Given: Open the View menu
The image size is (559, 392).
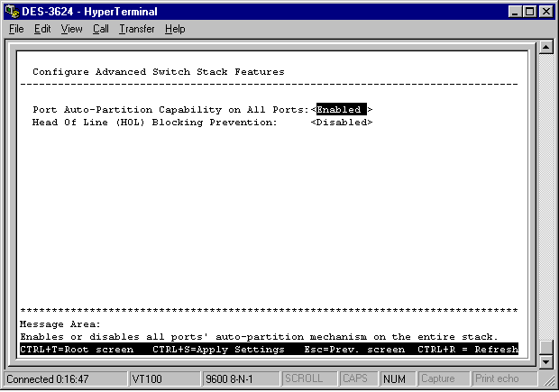Looking at the screenshot, I should (71, 29).
